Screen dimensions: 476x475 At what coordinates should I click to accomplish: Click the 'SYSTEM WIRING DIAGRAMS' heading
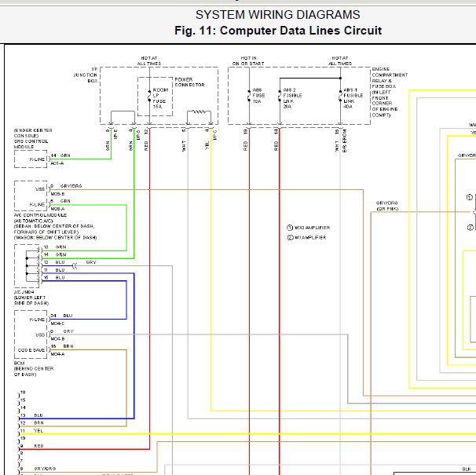[x=277, y=15]
